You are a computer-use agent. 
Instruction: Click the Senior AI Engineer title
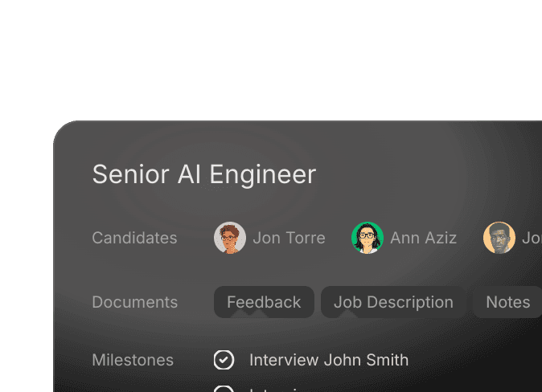coord(204,174)
